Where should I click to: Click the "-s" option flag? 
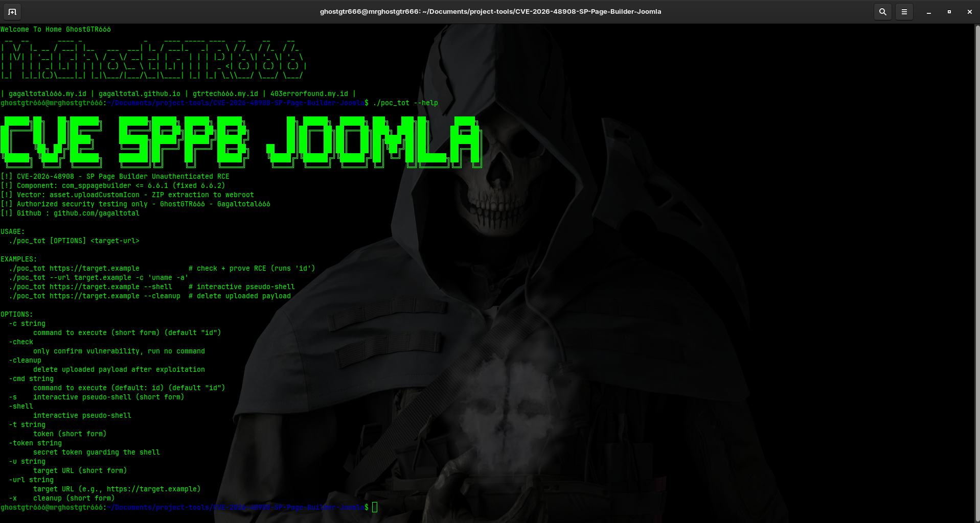click(13, 397)
